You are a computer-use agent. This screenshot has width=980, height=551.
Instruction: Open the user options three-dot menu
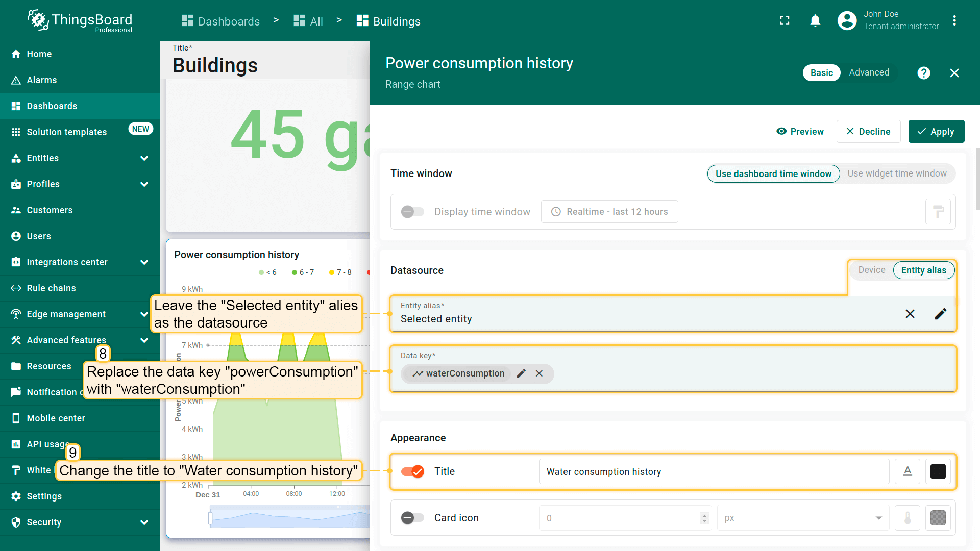click(954, 21)
